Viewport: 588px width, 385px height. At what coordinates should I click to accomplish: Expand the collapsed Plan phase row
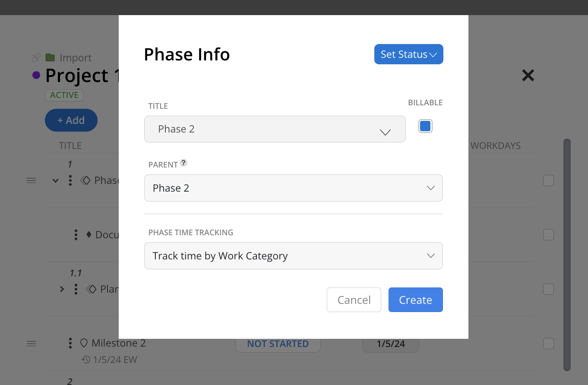[x=61, y=289]
